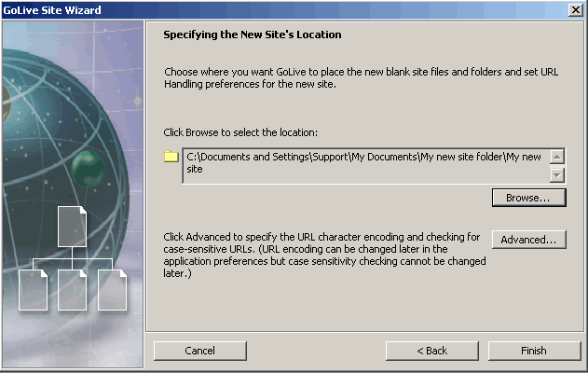This screenshot has height=373, width=588.
Task: Open Advanced URL encoding settings
Action: pos(528,240)
